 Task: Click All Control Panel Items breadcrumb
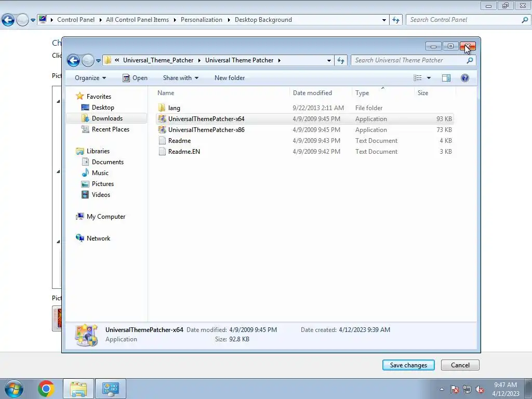pyautogui.click(x=137, y=20)
